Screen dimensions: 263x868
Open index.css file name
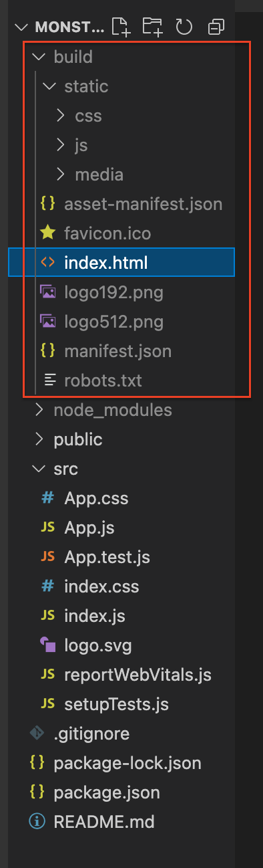tap(101, 586)
